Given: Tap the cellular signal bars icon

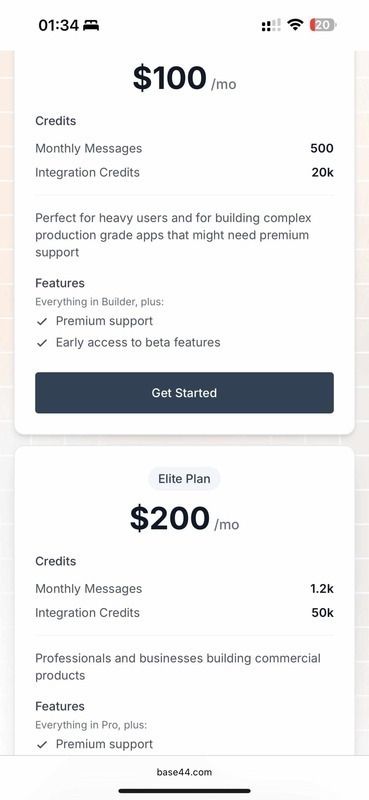Looking at the screenshot, I should 271,25.
